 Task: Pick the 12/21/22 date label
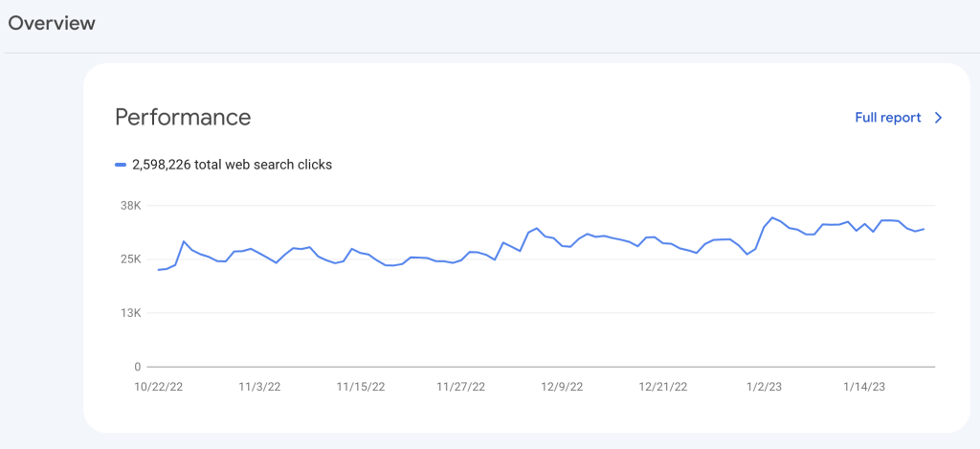click(x=663, y=387)
